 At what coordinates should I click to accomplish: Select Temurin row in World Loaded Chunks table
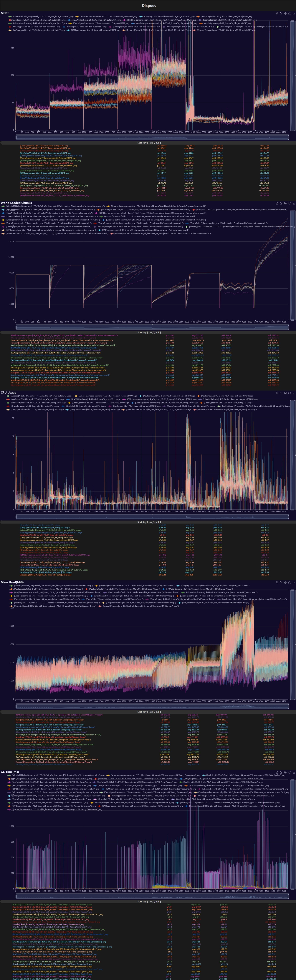148,340
